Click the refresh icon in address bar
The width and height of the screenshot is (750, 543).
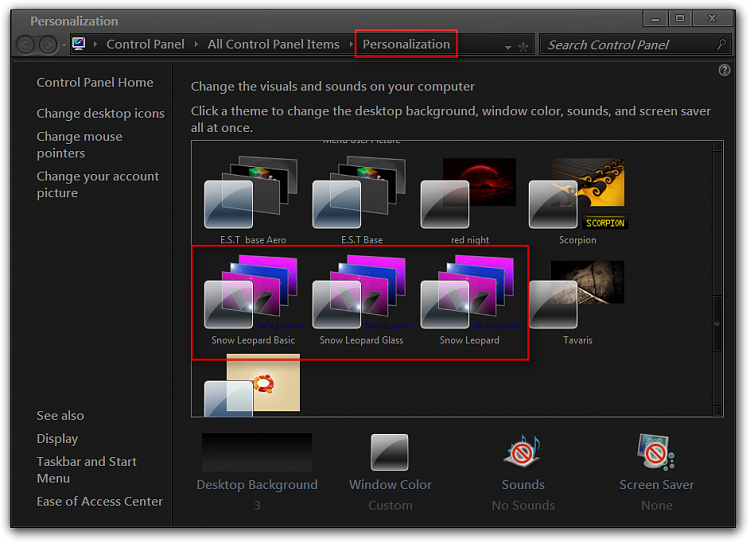coord(523,47)
